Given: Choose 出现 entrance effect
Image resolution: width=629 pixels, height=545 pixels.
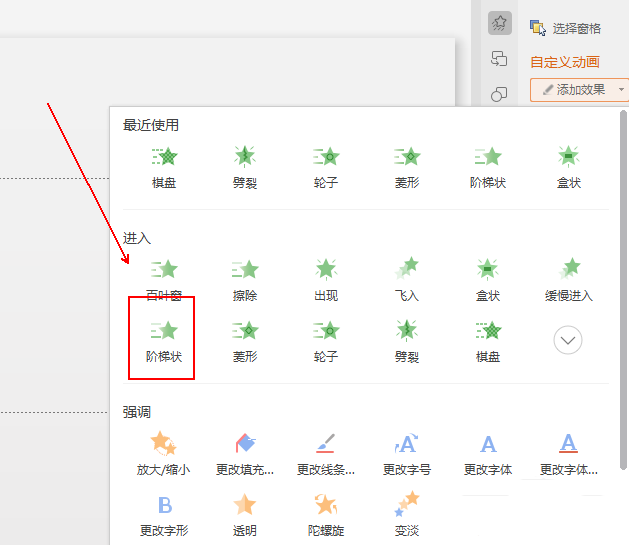Looking at the screenshot, I should [x=326, y=280].
